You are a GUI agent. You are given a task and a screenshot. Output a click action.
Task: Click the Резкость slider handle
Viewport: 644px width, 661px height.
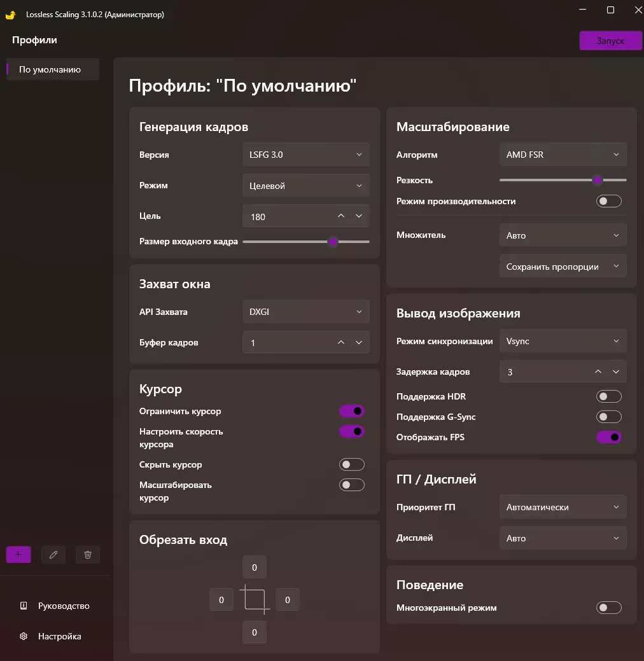pos(597,180)
